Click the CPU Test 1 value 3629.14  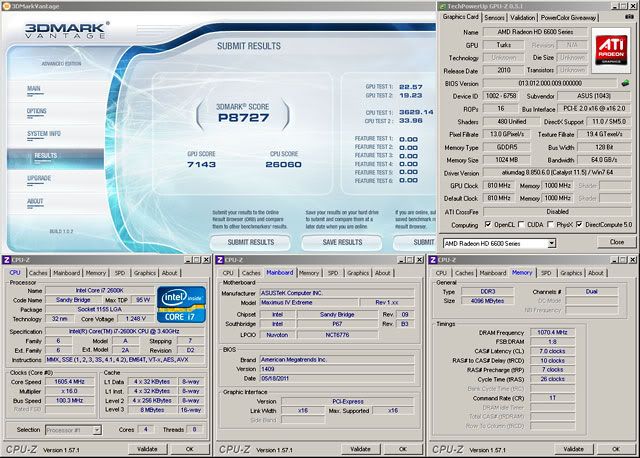click(416, 112)
